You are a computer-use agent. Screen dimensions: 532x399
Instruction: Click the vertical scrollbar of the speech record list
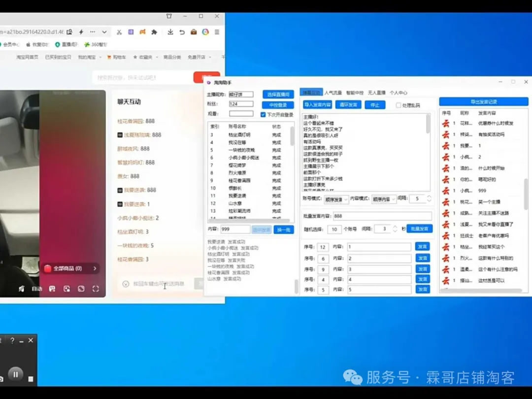click(526, 192)
